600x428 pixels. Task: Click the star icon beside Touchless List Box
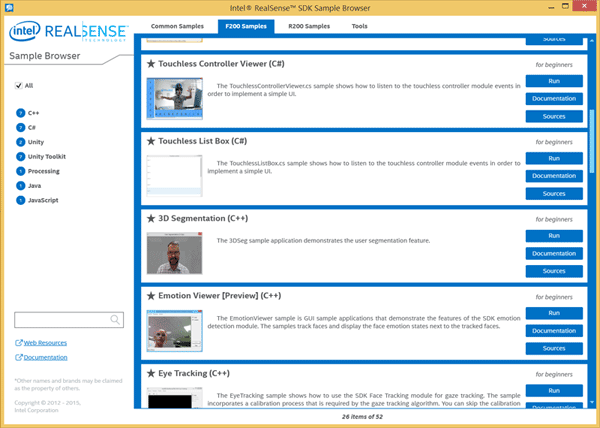(x=151, y=141)
